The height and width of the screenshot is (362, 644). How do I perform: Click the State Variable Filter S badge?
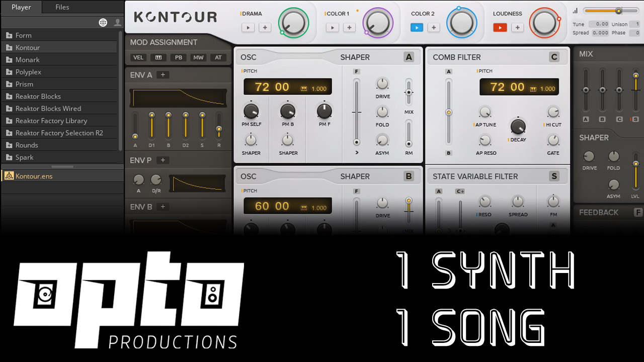[x=554, y=176]
